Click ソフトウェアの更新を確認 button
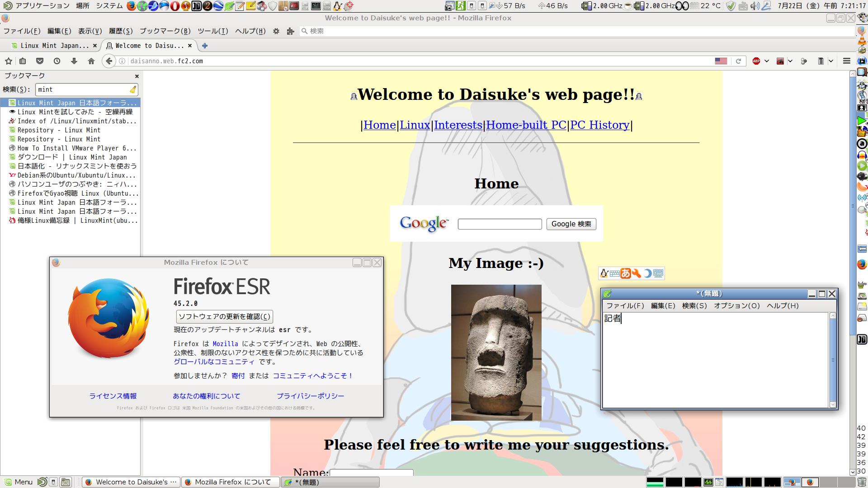Image resolution: width=868 pixels, height=488 pixels. click(224, 317)
